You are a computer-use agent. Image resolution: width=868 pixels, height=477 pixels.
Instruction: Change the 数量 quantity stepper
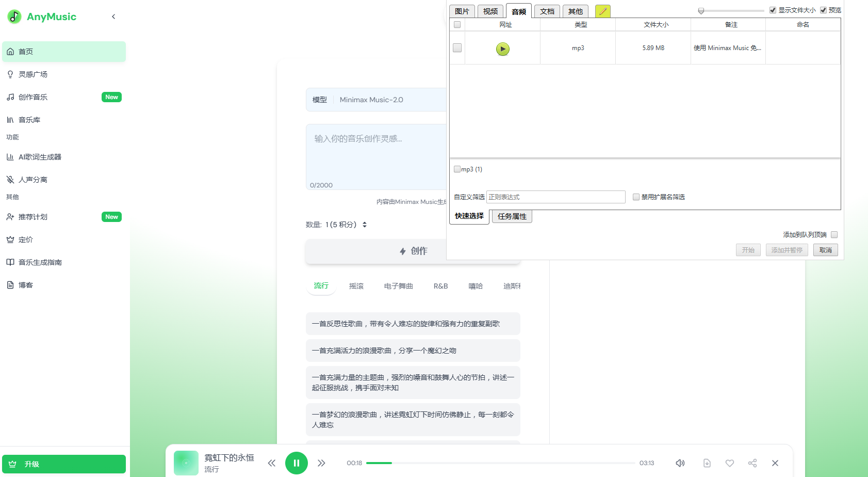pyautogui.click(x=365, y=225)
